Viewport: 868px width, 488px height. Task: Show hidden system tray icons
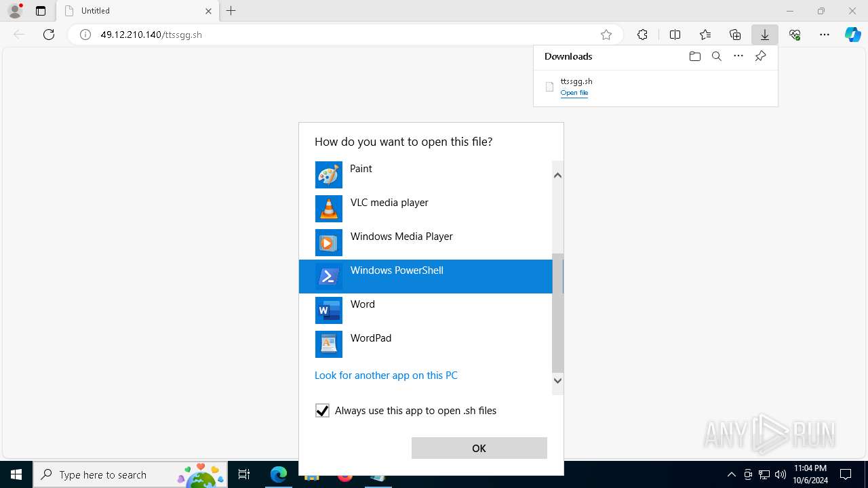731,474
